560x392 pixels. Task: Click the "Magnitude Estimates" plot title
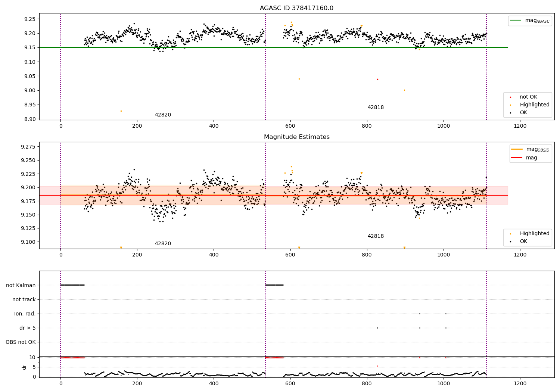pos(296,137)
